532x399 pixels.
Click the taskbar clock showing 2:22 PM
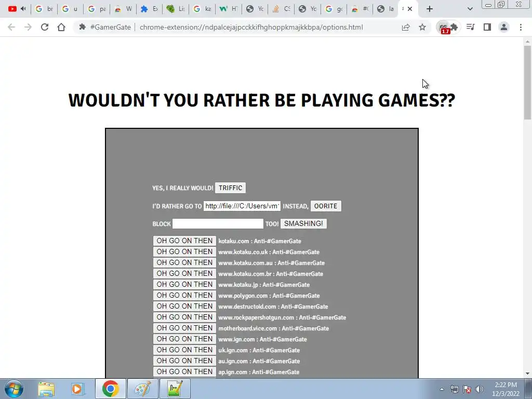coord(506,389)
